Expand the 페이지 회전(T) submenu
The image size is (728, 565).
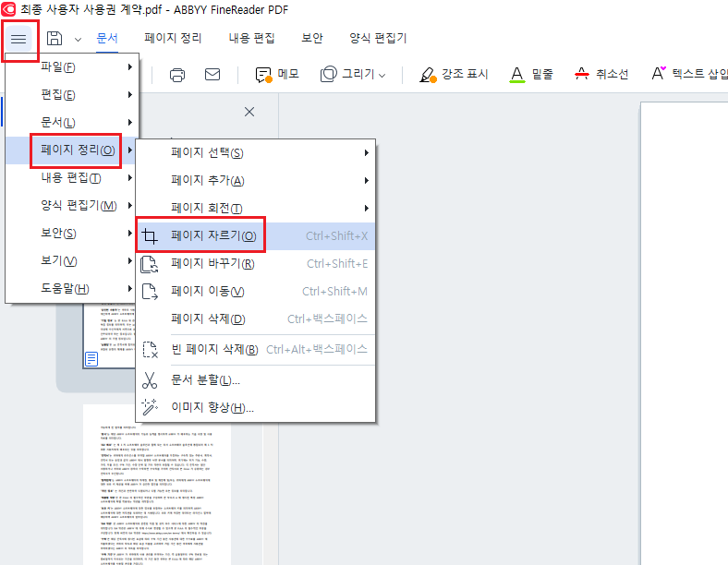coord(255,209)
